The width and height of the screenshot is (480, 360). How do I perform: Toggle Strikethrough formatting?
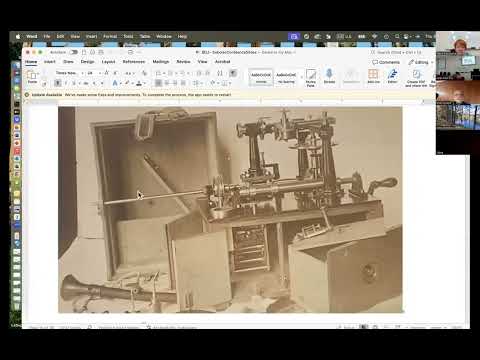click(86, 83)
